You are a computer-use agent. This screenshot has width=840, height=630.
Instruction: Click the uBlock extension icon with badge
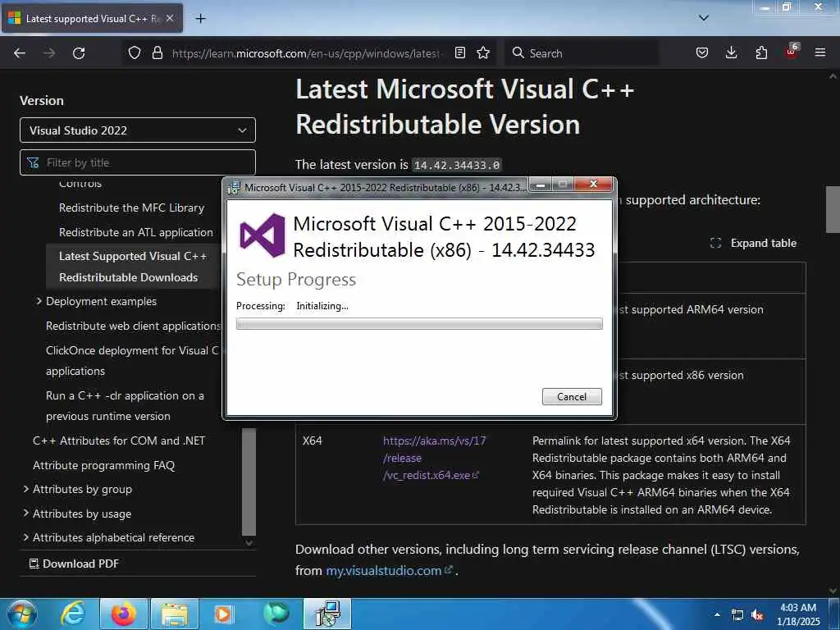tap(792, 52)
